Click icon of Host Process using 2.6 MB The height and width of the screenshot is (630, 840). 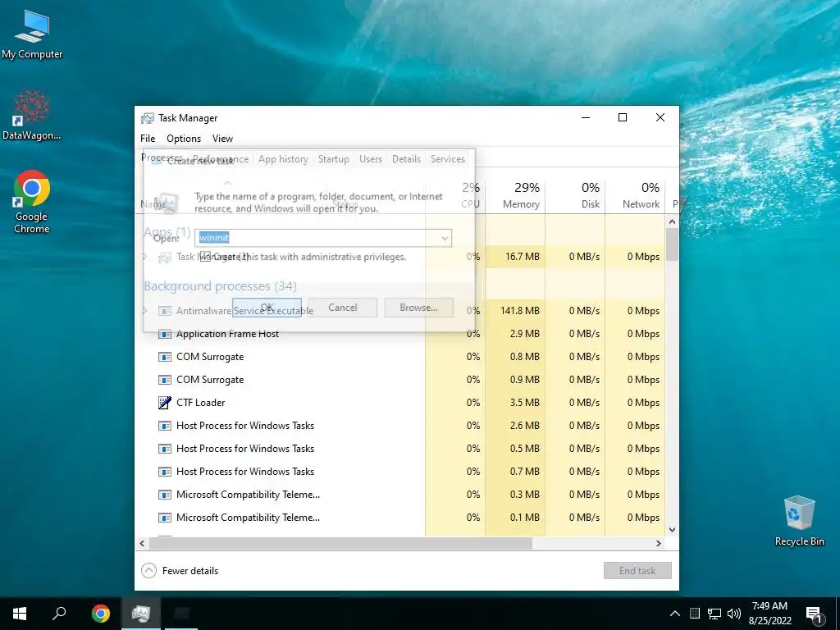tap(164, 426)
